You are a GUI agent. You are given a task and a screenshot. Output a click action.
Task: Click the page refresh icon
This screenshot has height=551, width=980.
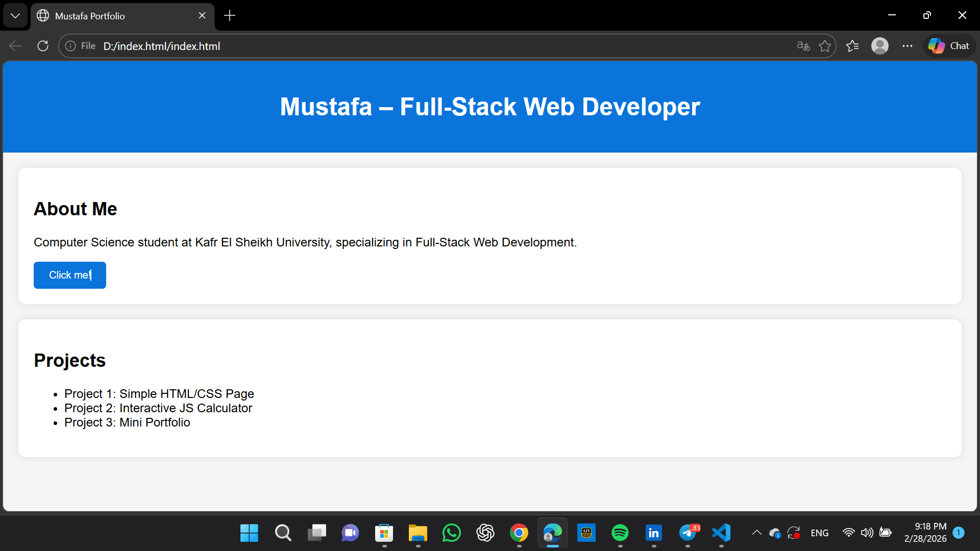(x=43, y=46)
